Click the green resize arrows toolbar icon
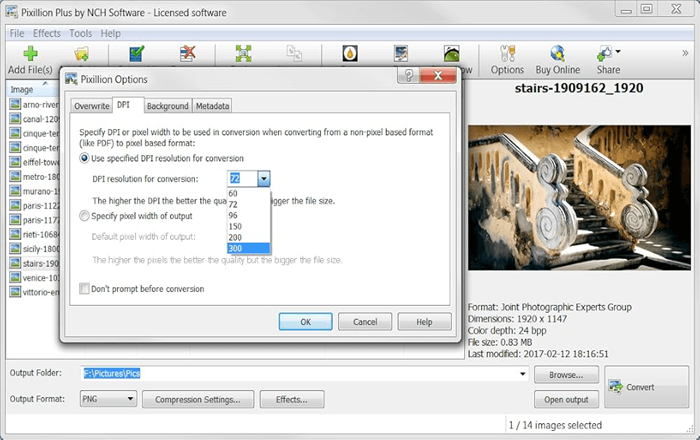Viewport: 700px width, 440px height. point(243,54)
